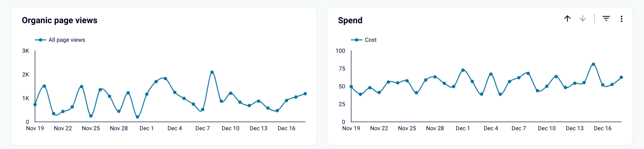
Task: Click "Dec 10" label on Spend x-axis
Action: click(x=547, y=128)
